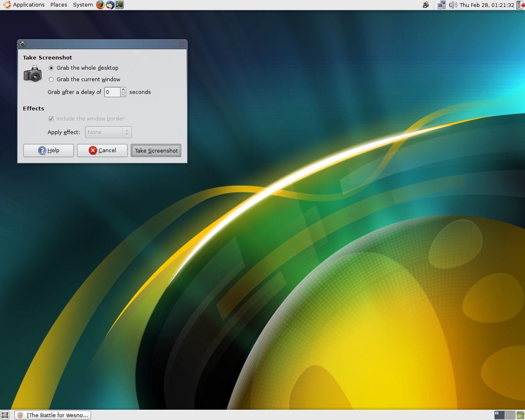This screenshot has width=525, height=420.
Task: Click the Cancel button
Action: click(102, 151)
